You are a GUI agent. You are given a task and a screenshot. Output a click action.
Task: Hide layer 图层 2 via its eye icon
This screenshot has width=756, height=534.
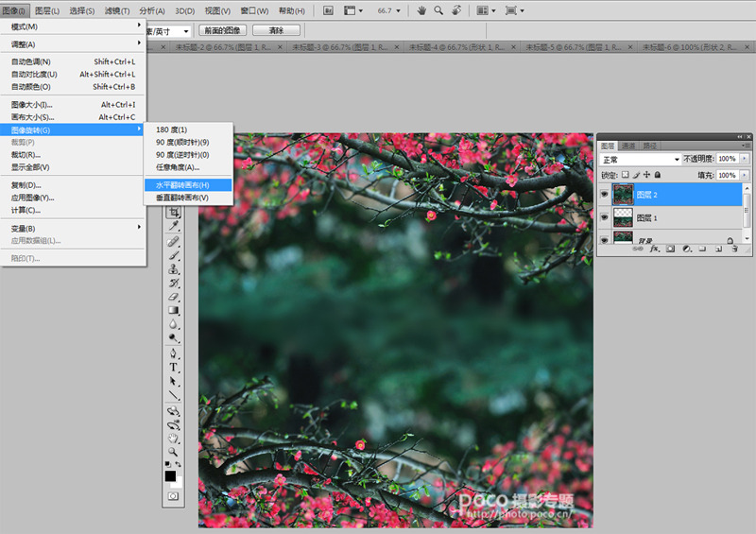[x=604, y=194]
